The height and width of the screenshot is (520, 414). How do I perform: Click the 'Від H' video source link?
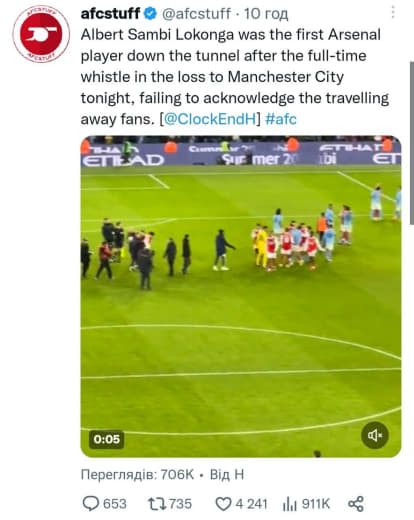pos(227,474)
